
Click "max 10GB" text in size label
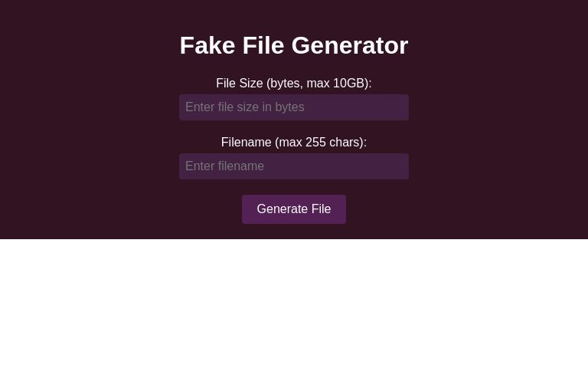tap(335, 83)
